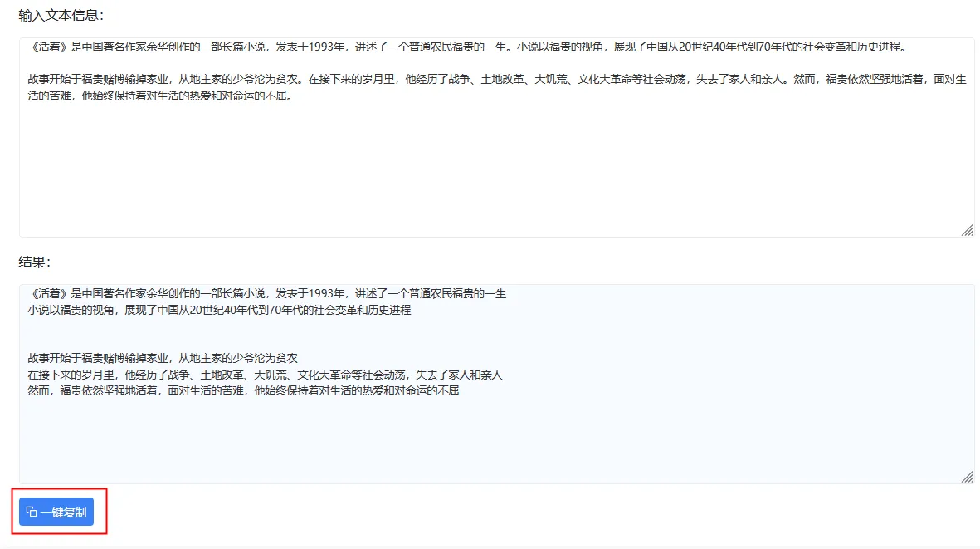The image size is (980, 549).
Task: Click the result line 故事开始于福贵赌博输掉家业
Action: pyautogui.click(x=163, y=358)
